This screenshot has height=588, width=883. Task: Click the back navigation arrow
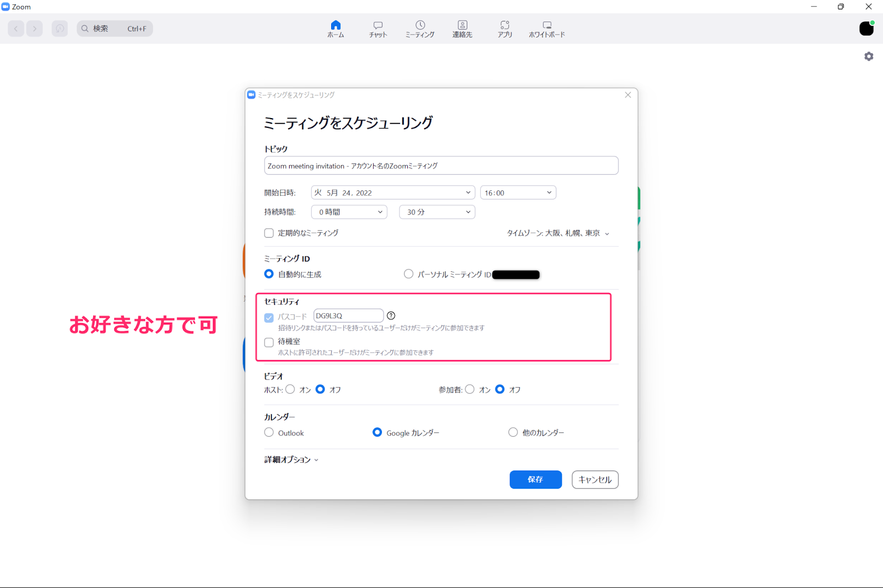click(x=16, y=29)
